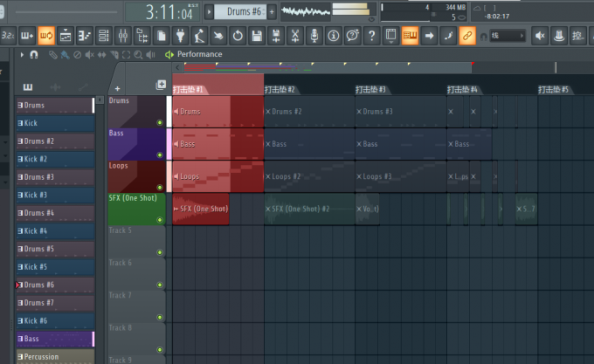
Task: Click the song position slider at top
Action: [x=66, y=12]
